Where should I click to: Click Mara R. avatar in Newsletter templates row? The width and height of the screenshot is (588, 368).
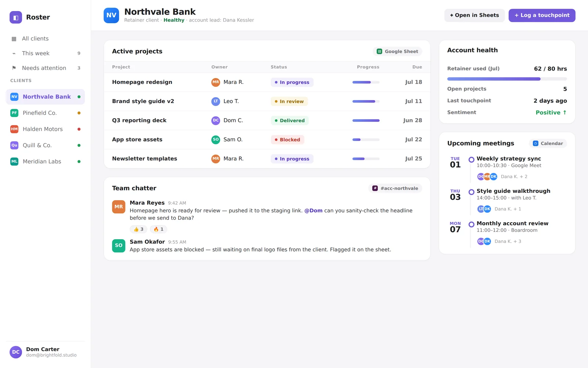tap(216, 159)
